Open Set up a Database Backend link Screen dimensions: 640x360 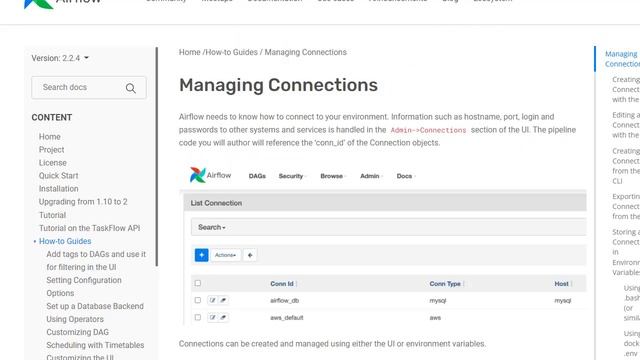tap(95, 306)
